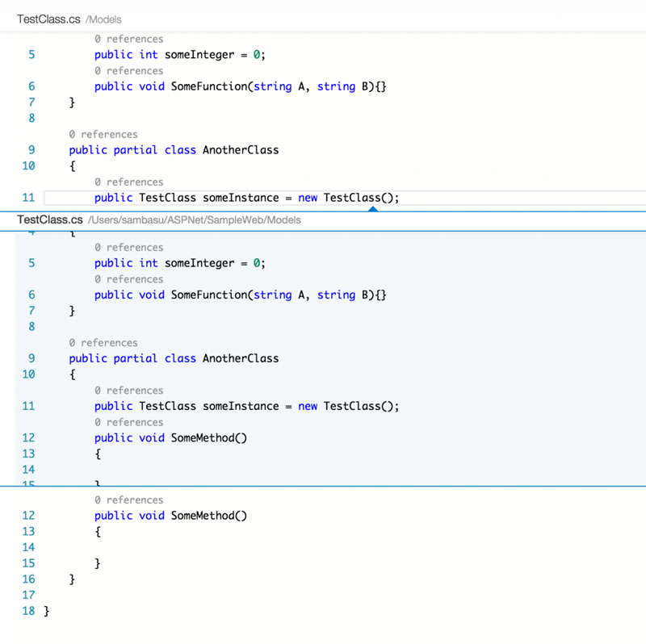Screen dimensions: 646x644
Task: Open references lens above AnotherClass in peek view
Action: click(x=103, y=343)
